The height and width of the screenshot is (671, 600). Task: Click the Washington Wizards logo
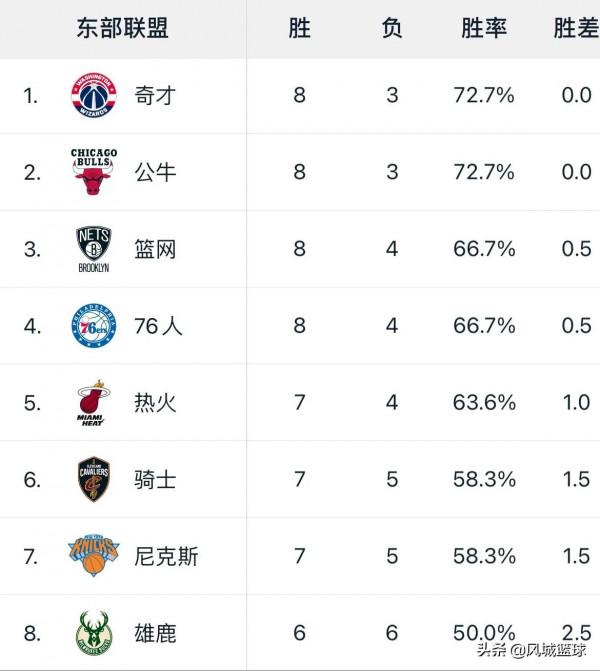(94, 96)
